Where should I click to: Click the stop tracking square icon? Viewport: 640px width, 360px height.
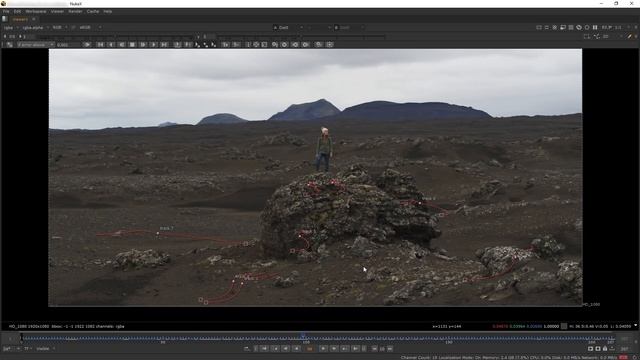132,44
